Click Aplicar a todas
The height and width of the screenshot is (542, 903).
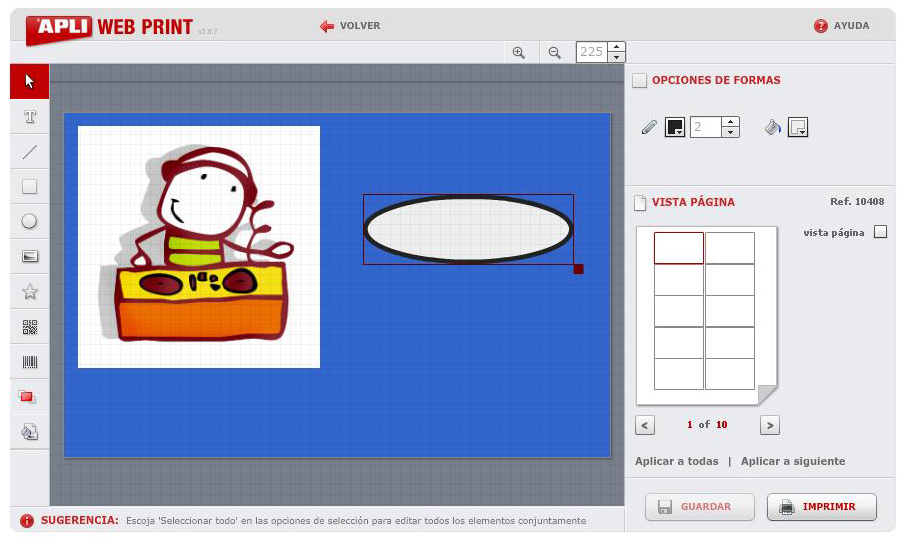coord(677,461)
